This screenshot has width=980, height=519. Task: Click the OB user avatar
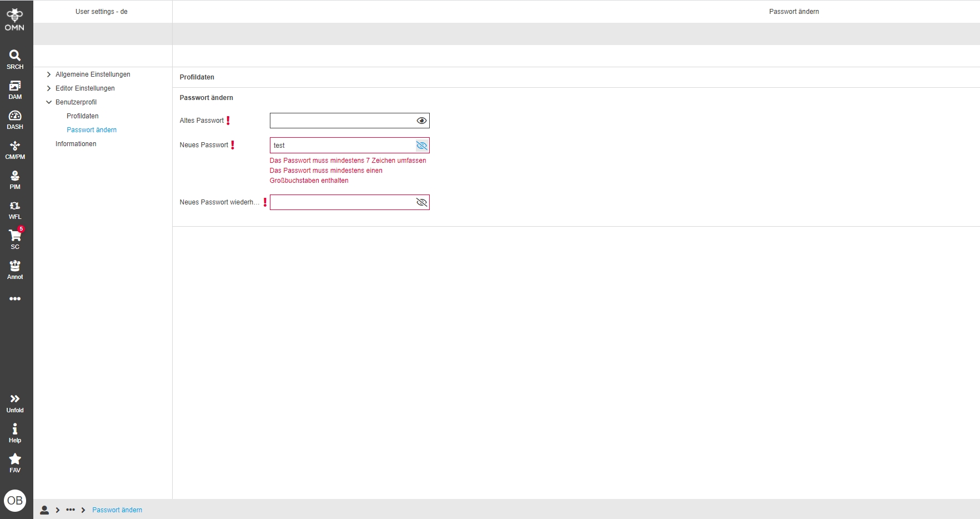tap(15, 500)
